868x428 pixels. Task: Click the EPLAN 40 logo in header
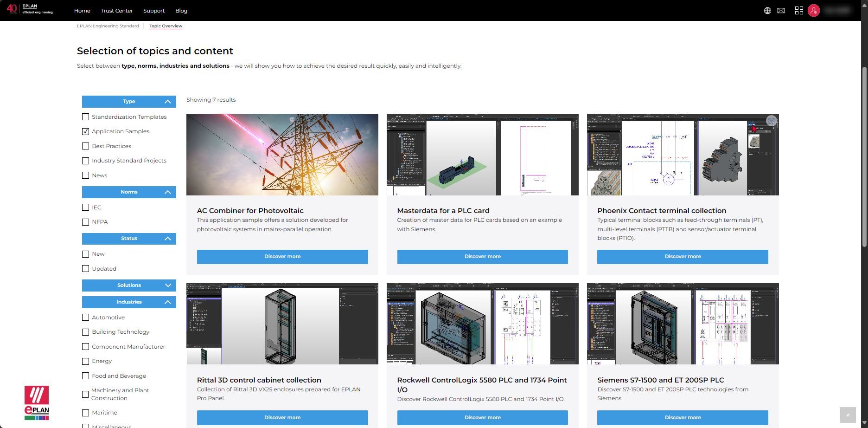[30, 9]
